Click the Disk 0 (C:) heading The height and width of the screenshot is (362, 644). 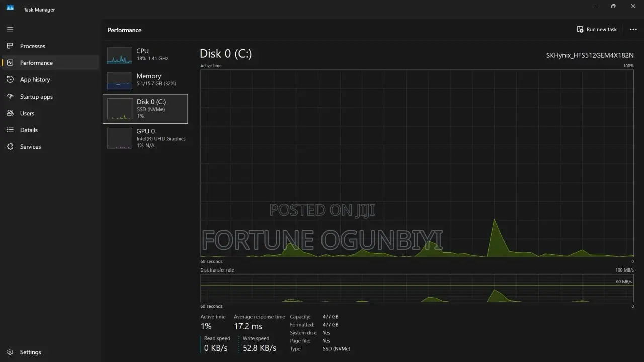click(x=225, y=54)
